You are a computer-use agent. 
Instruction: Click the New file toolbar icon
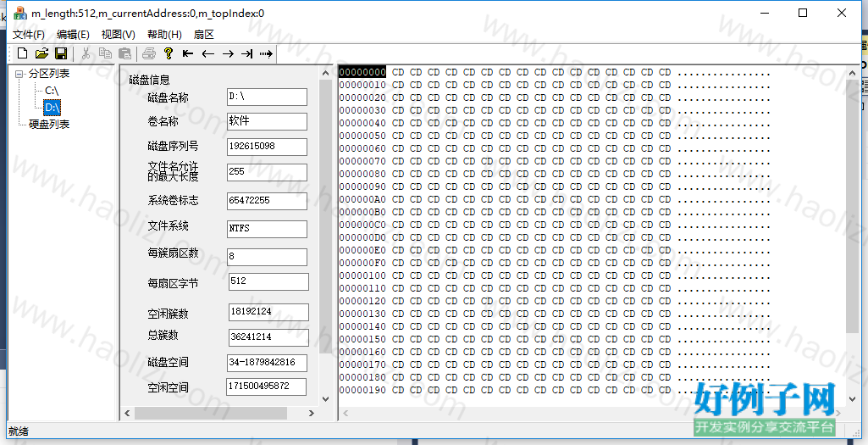coord(22,53)
